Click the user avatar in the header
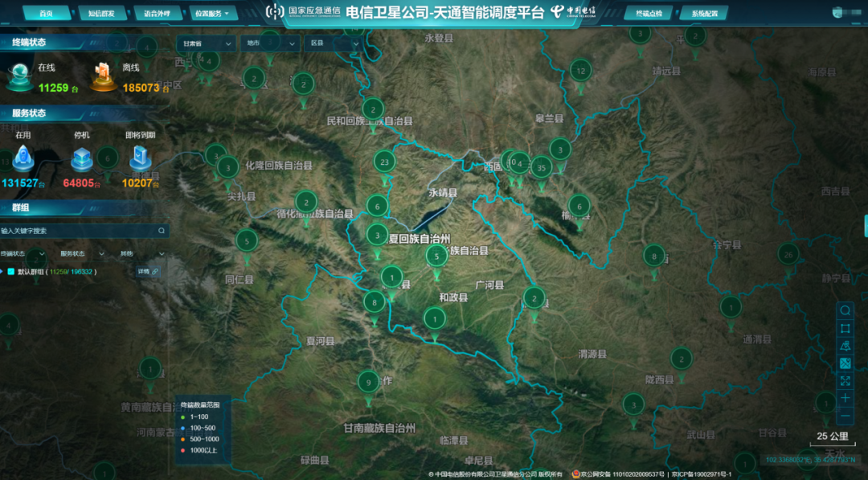This screenshot has height=480, width=868. [x=837, y=13]
